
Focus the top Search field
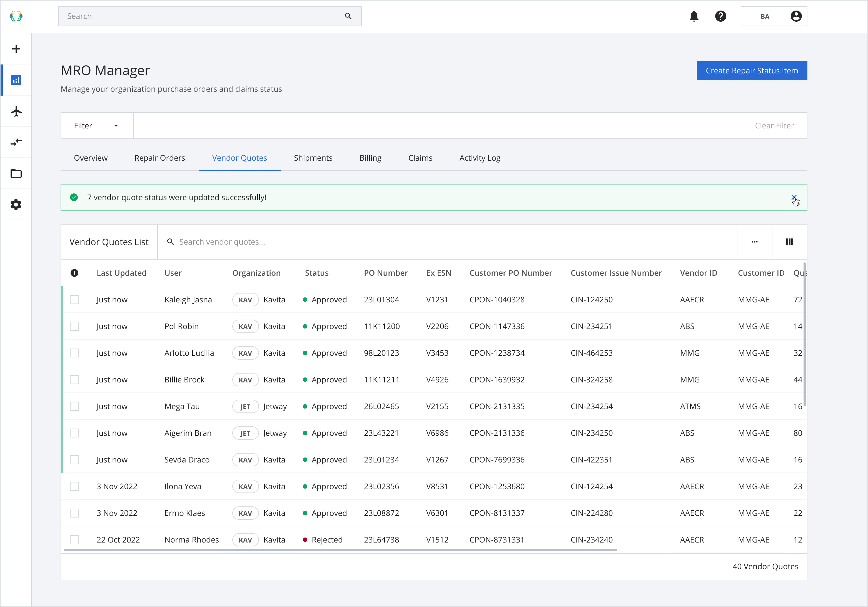click(x=210, y=16)
